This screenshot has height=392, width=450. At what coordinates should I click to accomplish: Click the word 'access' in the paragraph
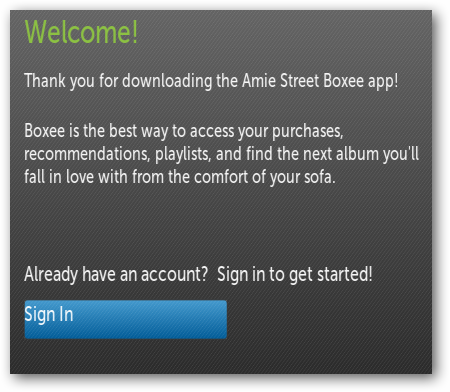(212, 131)
